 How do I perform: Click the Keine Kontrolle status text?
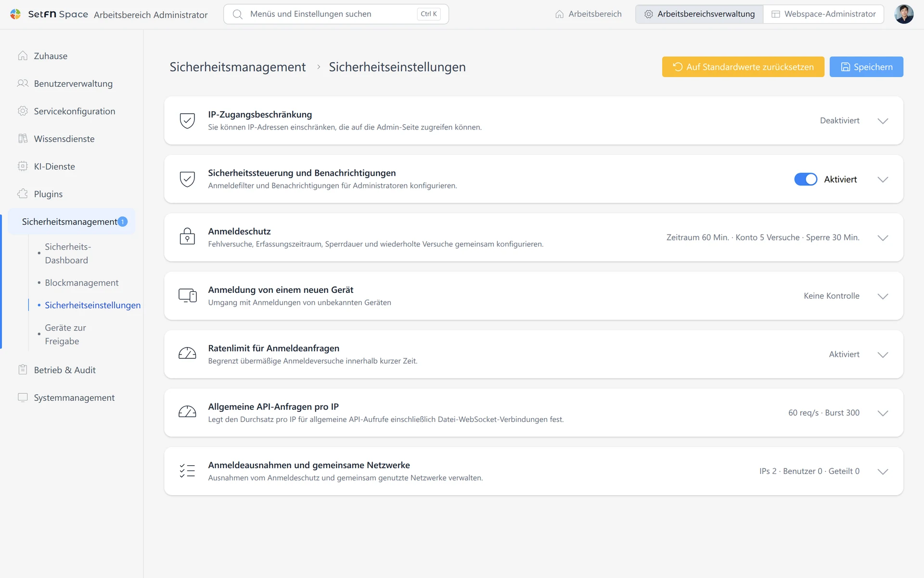(x=832, y=296)
